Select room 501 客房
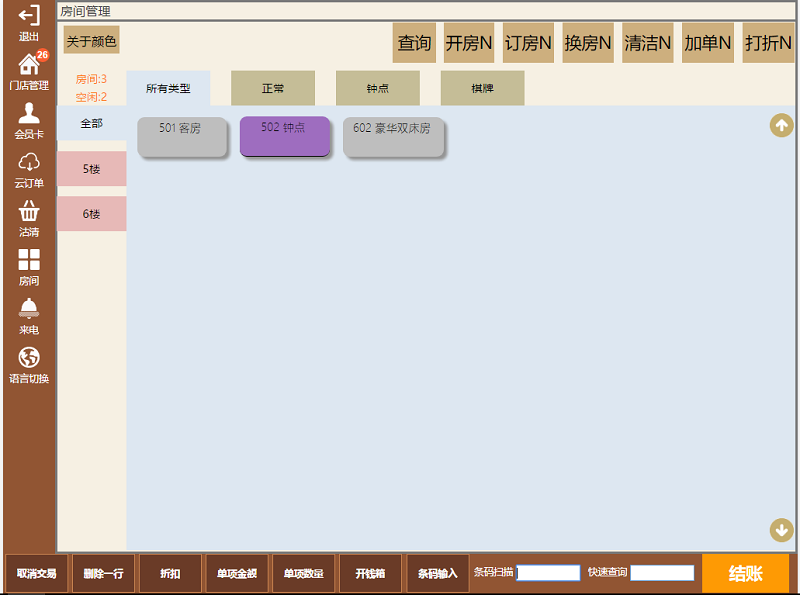Screen dimensions: 800x595 tap(182, 137)
